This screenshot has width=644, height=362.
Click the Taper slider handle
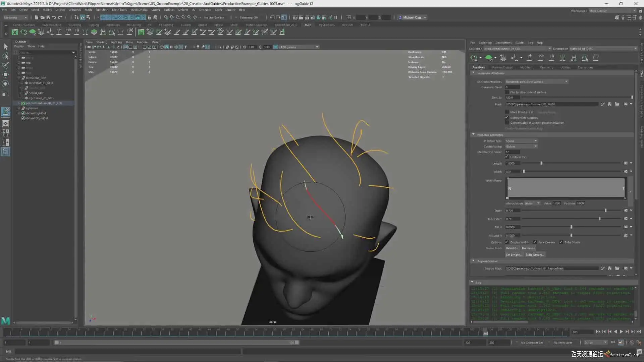pyautogui.click(x=605, y=210)
